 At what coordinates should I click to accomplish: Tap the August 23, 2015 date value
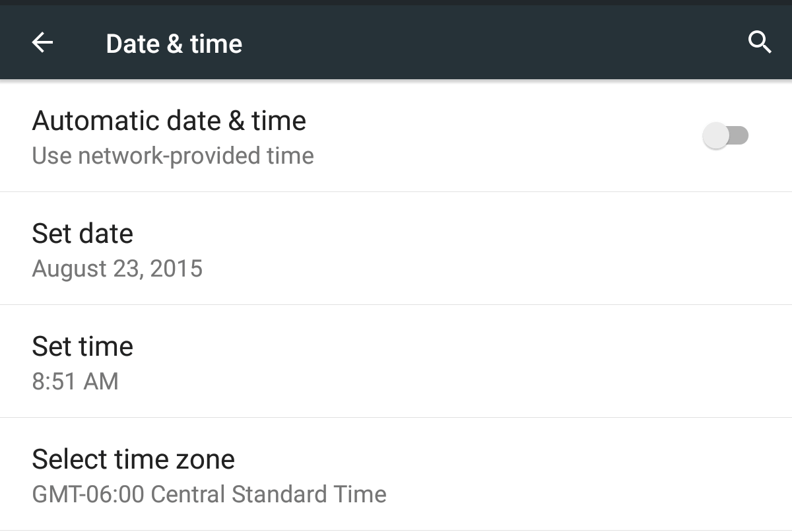[x=117, y=269]
